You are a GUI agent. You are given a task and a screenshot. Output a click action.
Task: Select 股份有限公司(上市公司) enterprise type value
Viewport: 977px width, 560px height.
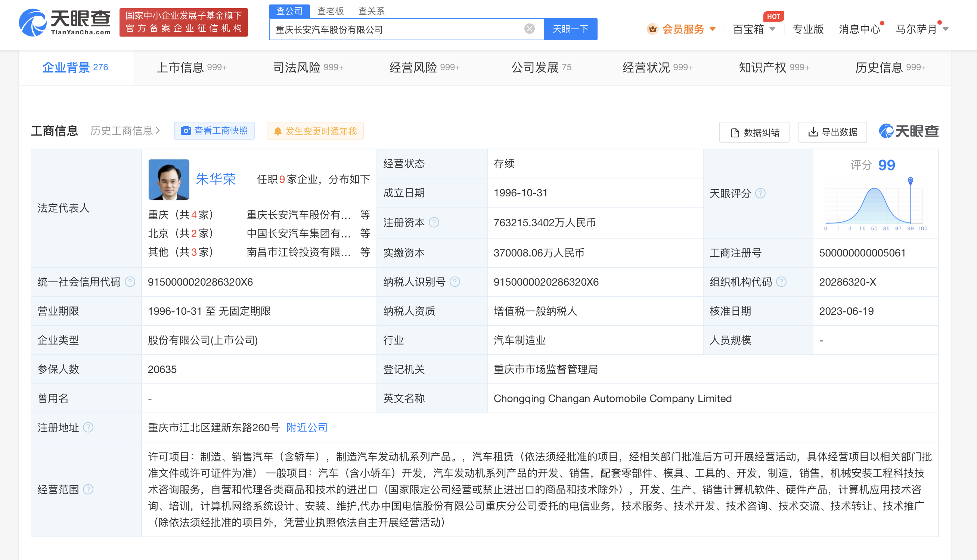203,340
